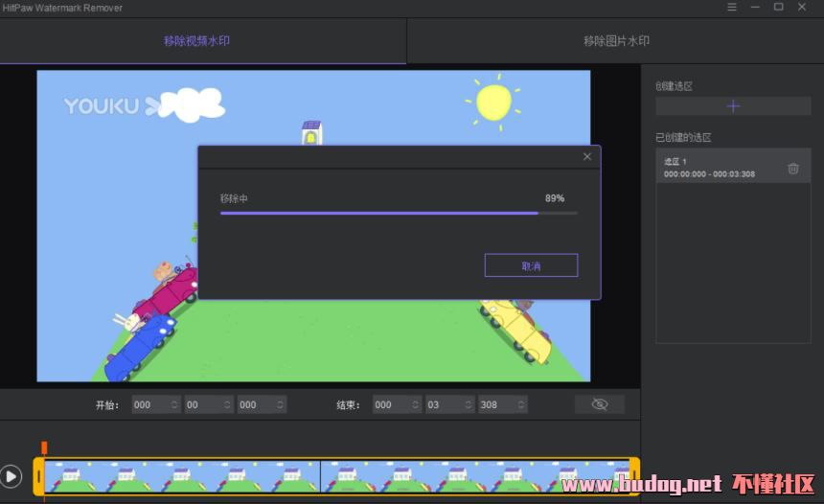
Task: Adjust end seconds stepper showing 03
Action: tap(469, 404)
